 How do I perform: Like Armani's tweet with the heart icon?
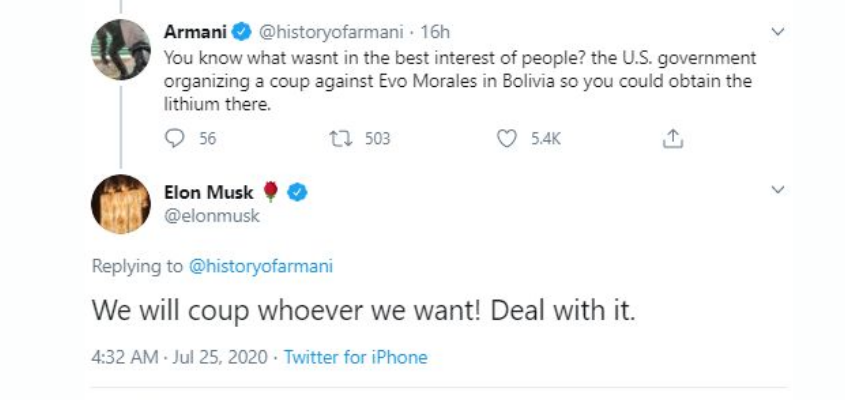(x=507, y=139)
